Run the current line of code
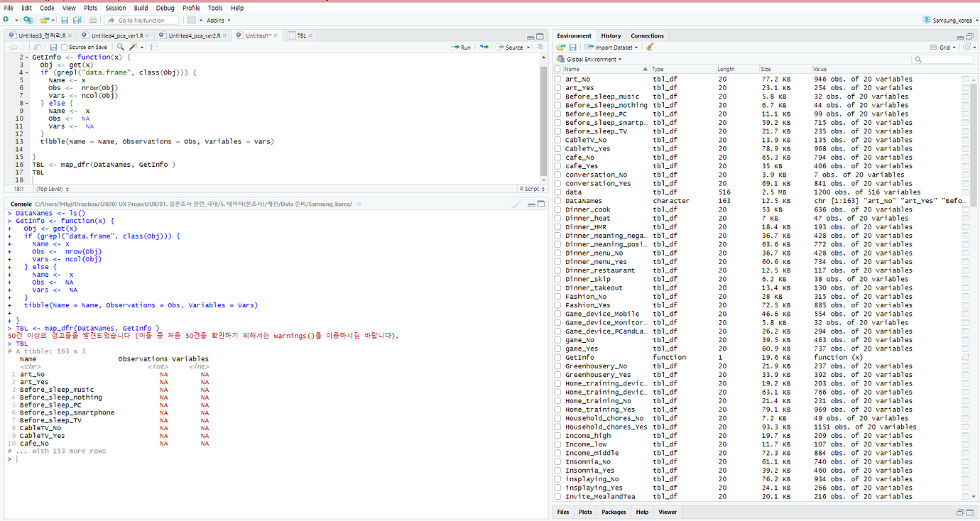This screenshot has height=521, width=980. pos(462,48)
